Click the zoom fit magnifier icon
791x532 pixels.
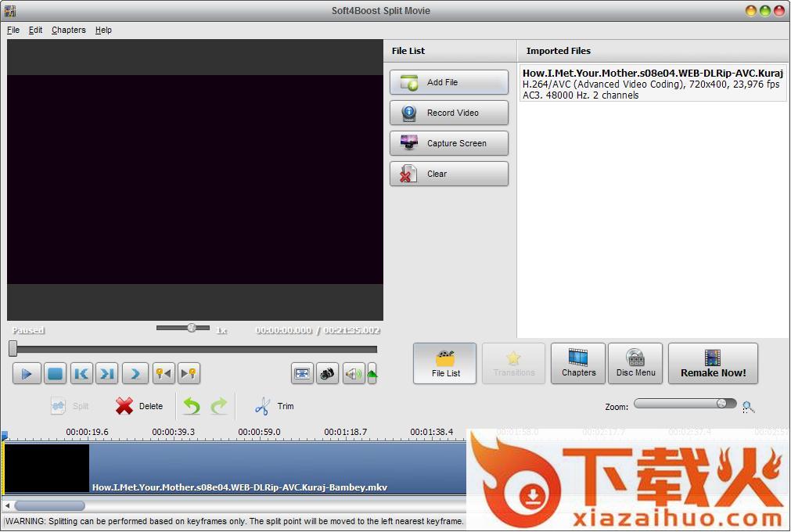tap(749, 407)
